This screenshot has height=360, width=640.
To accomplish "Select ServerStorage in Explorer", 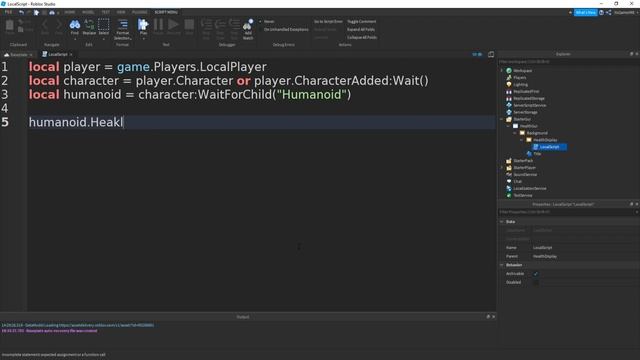I will click(525, 112).
